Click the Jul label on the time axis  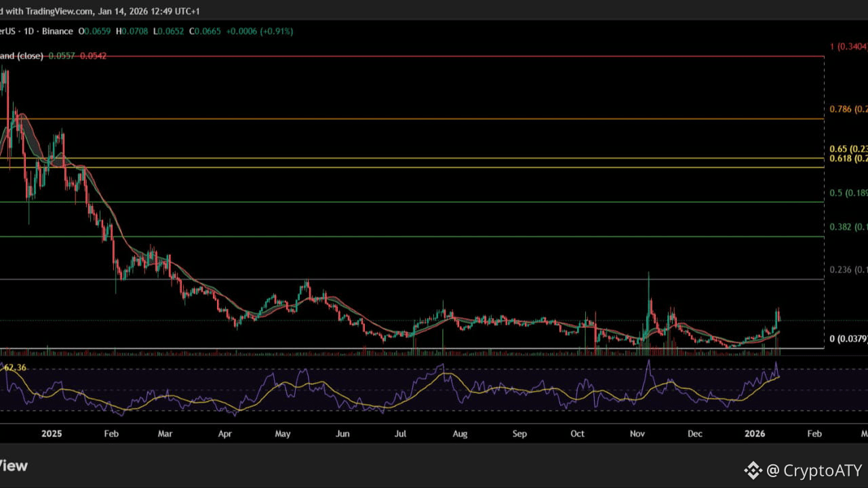tap(401, 433)
